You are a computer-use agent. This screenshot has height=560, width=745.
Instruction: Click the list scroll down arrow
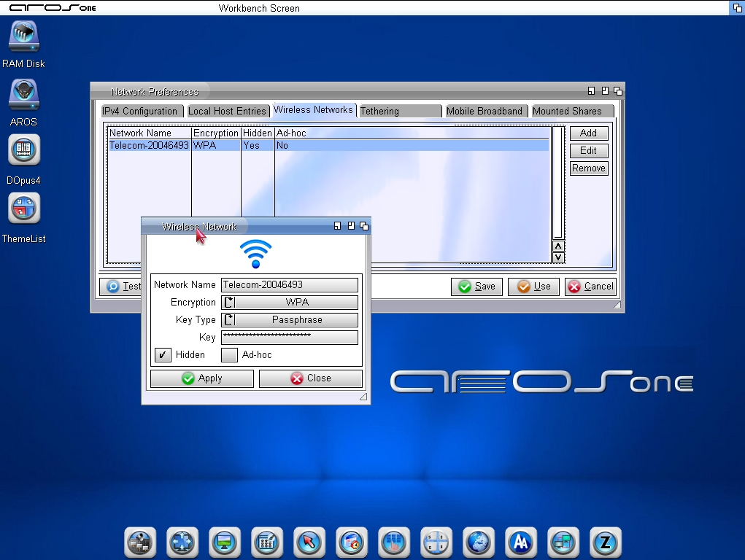point(557,258)
